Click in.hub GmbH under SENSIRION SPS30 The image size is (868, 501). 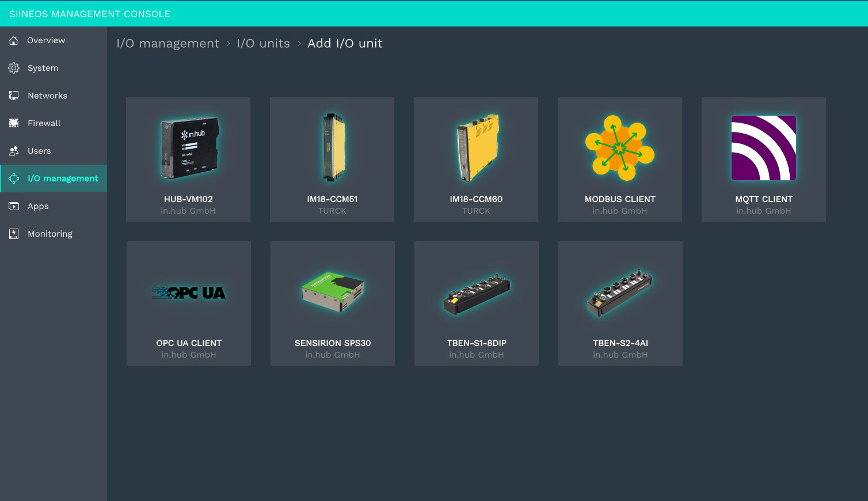(x=333, y=355)
